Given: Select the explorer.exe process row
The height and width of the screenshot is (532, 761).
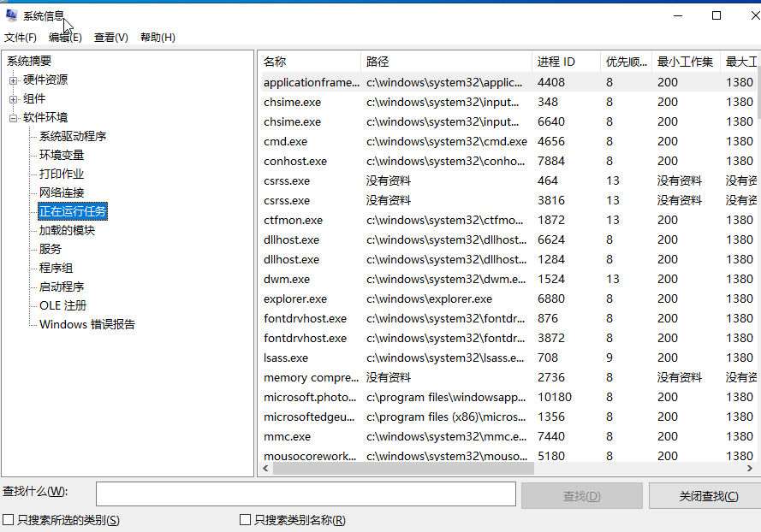Looking at the screenshot, I should coord(509,299).
